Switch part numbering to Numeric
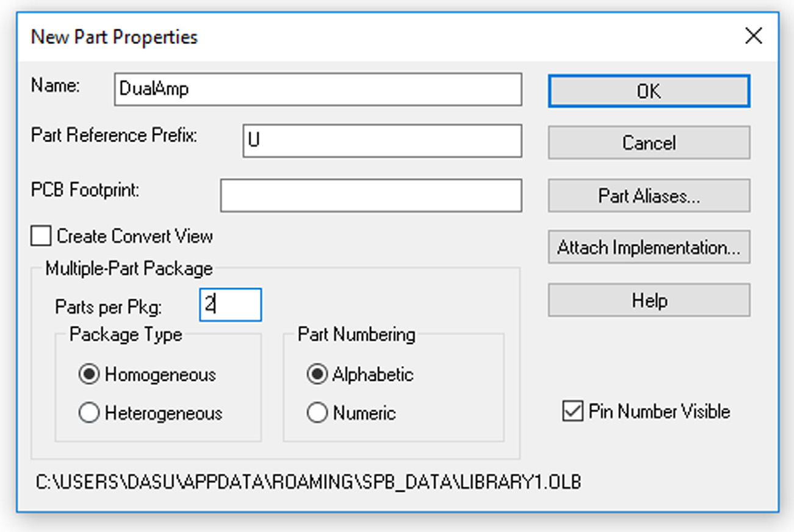Screen dimensions: 794x532 point(317,413)
